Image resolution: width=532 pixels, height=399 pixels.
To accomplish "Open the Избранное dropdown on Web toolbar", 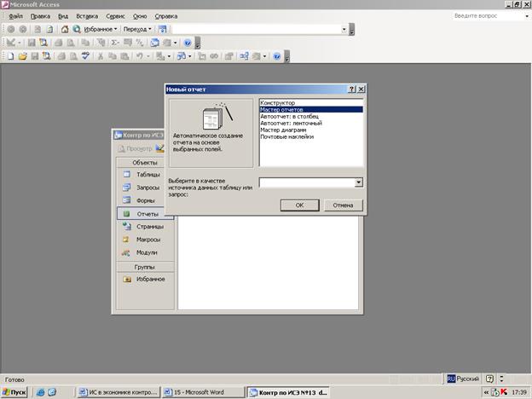I will pos(101,29).
